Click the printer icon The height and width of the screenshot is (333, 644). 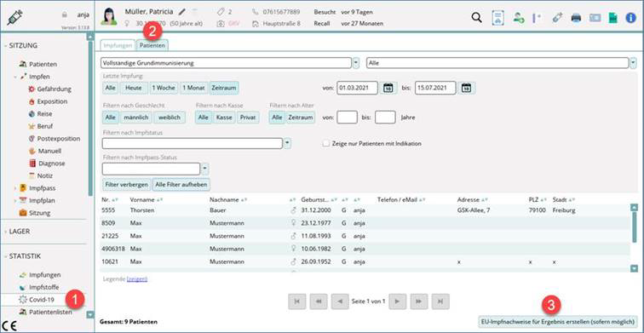[x=576, y=18]
